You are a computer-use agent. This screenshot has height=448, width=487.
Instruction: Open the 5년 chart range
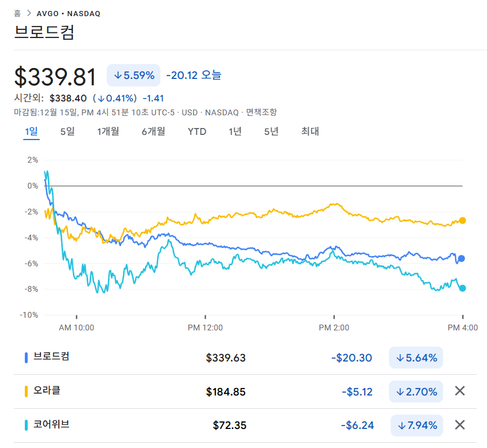[x=271, y=131]
